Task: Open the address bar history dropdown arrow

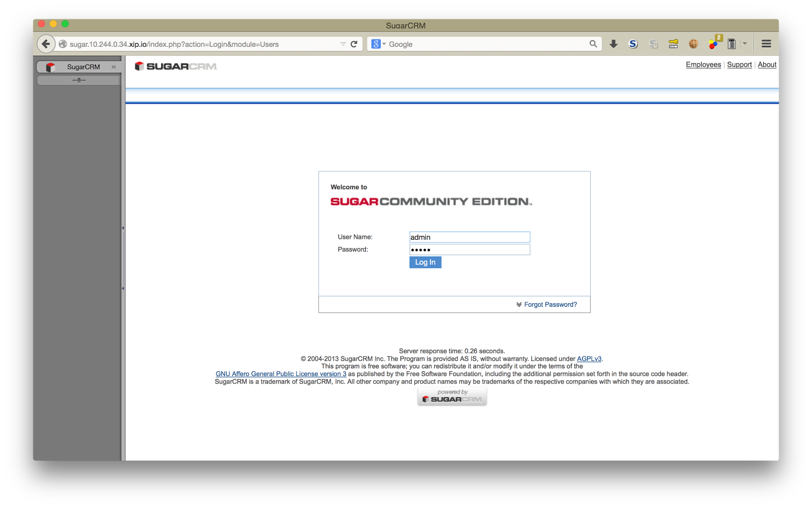Action: tap(343, 44)
